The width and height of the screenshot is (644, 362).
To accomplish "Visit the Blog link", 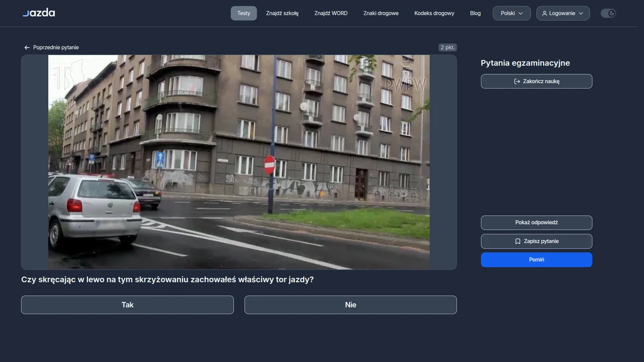I will tap(475, 13).
